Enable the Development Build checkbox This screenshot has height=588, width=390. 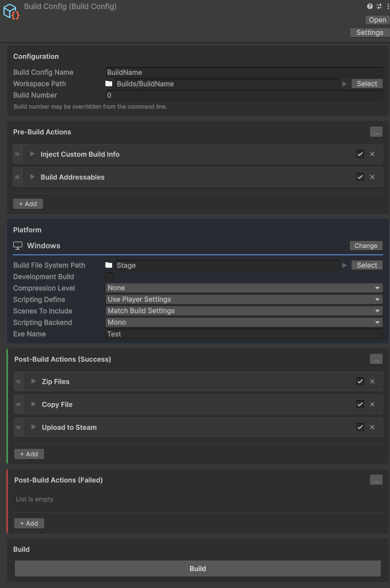[109, 277]
